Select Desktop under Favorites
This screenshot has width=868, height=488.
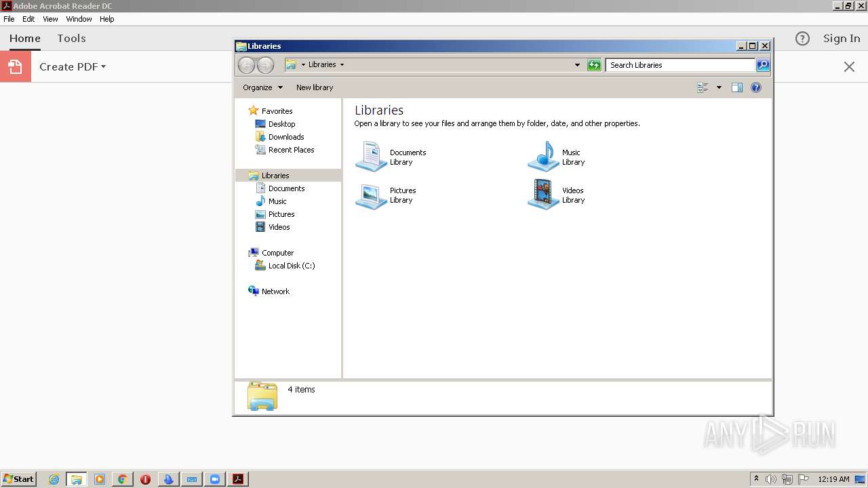281,124
